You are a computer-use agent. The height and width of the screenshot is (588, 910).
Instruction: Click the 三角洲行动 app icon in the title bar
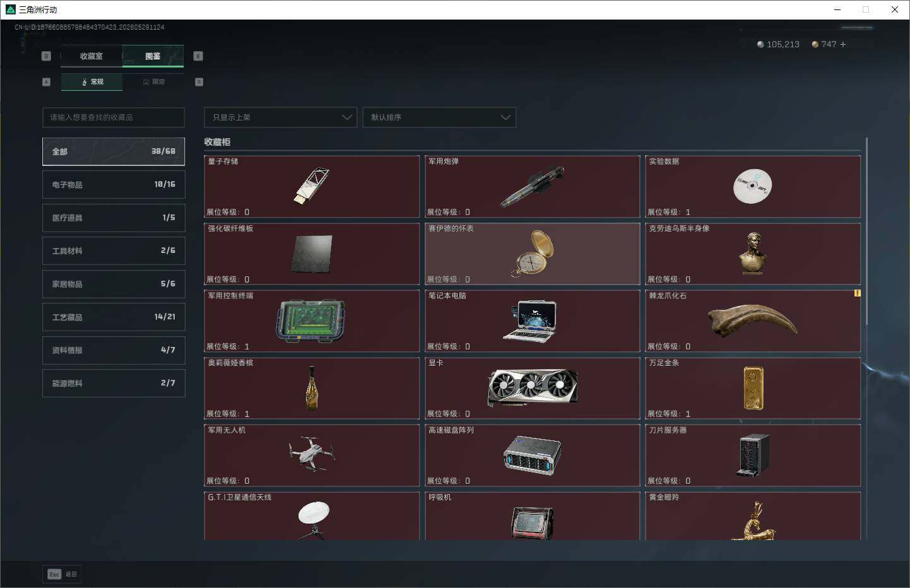(10, 9)
